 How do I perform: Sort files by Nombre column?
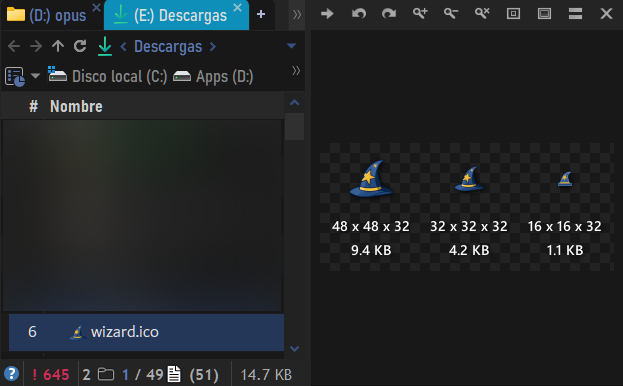point(76,106)
